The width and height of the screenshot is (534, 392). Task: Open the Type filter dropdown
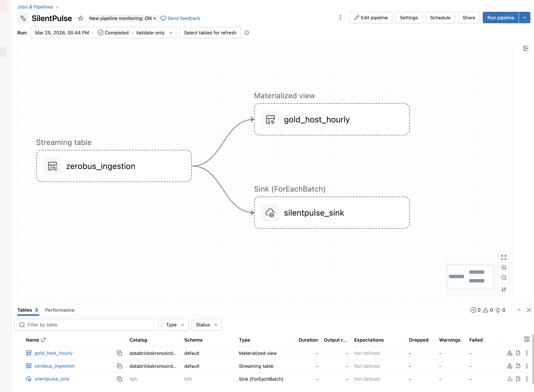pos(175,325)
